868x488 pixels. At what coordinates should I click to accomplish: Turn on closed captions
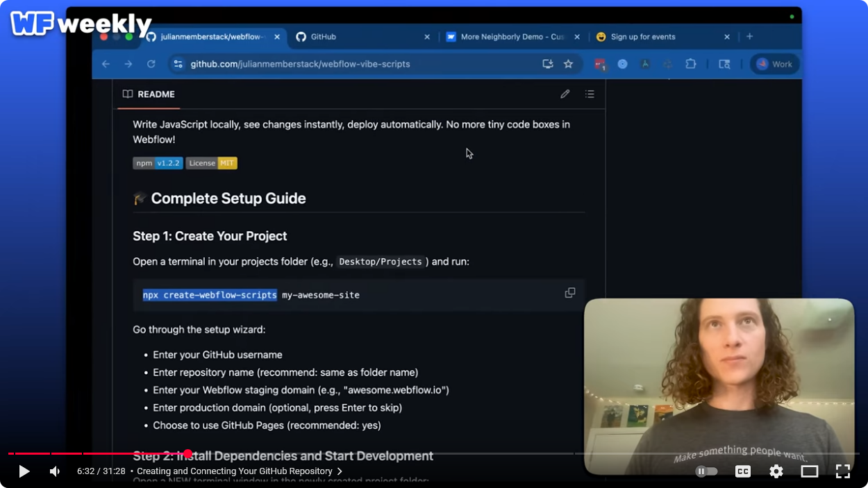[x=743, y=471]
